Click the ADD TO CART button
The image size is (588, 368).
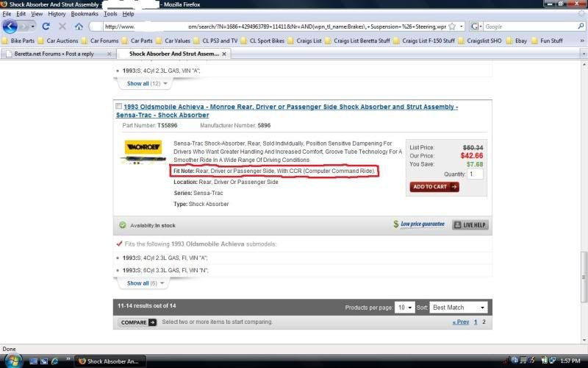pos(434,187)
